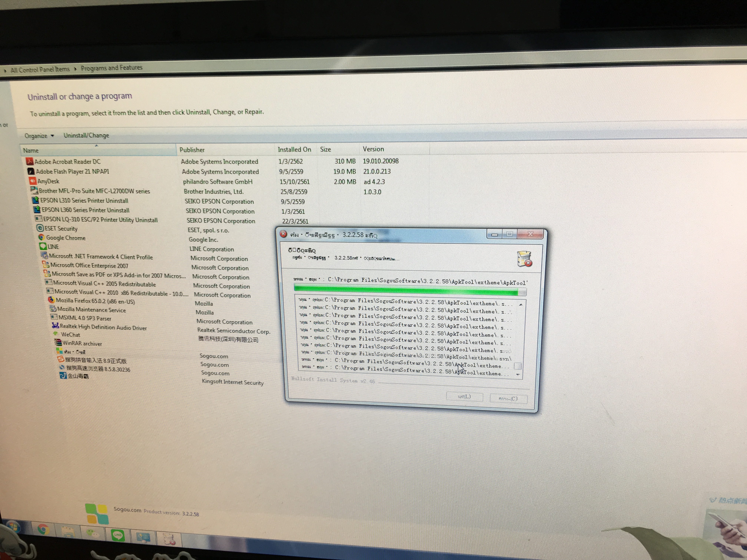The height and width of the screenshot is (560, 747).
Task: Click the greyed-out (L) button in dialog
Action: click(x=464, y=396)
